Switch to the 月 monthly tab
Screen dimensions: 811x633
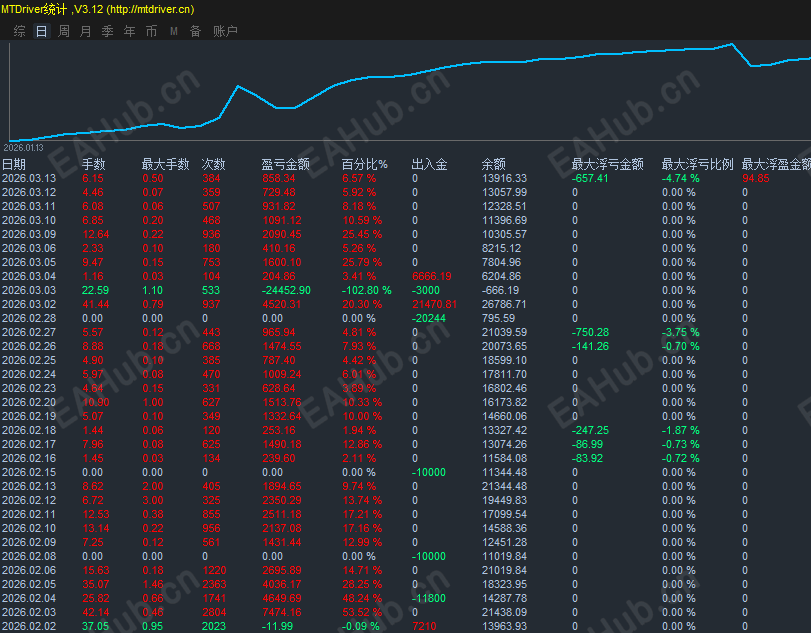(85, 31)
